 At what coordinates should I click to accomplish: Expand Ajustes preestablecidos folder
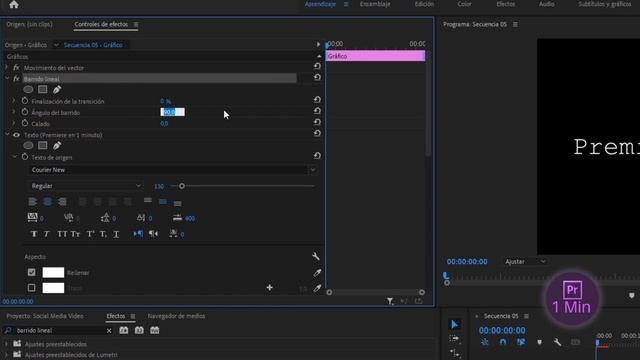[x=6, y=344]
